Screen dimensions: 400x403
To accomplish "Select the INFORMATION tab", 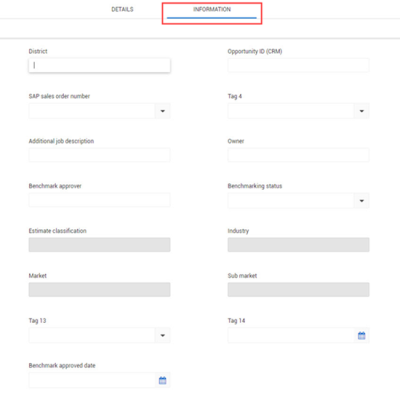I will pos(212,9).
